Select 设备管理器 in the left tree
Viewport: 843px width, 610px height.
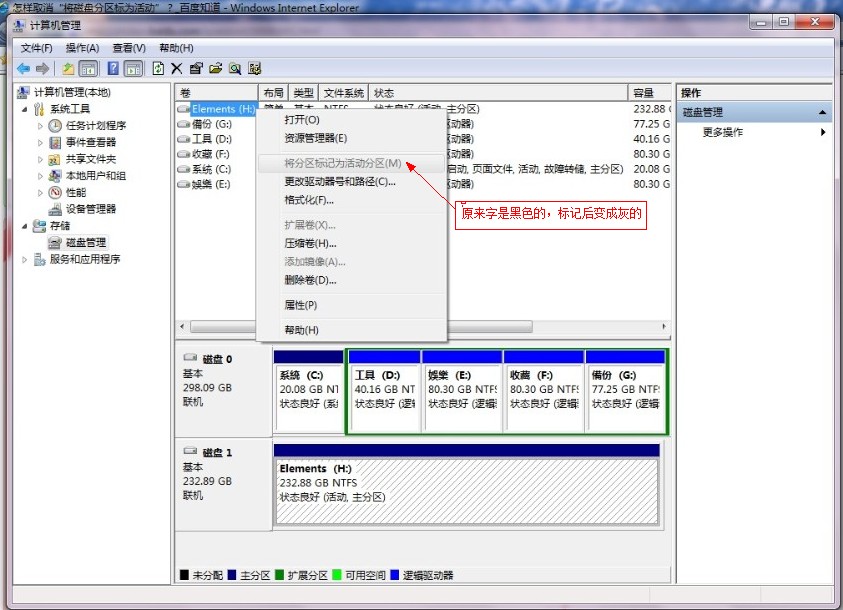[x=91, y=209]
